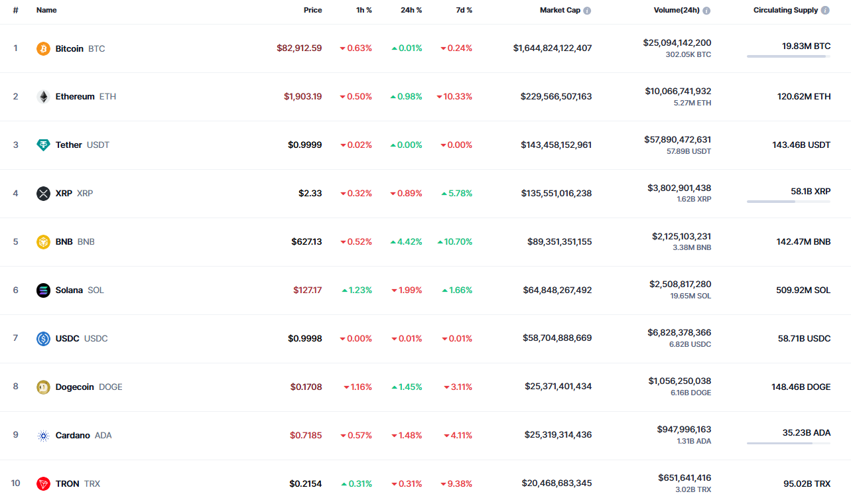This screenshot has height=504, width=851.
Task: Click XRP circulating supply progress bar
Action: click(789, 202)
